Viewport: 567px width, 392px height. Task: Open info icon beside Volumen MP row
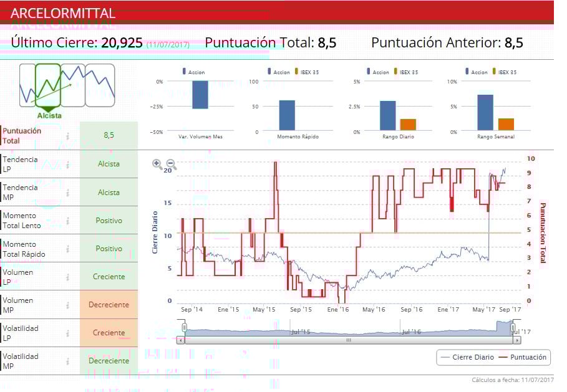coord(67,305)
